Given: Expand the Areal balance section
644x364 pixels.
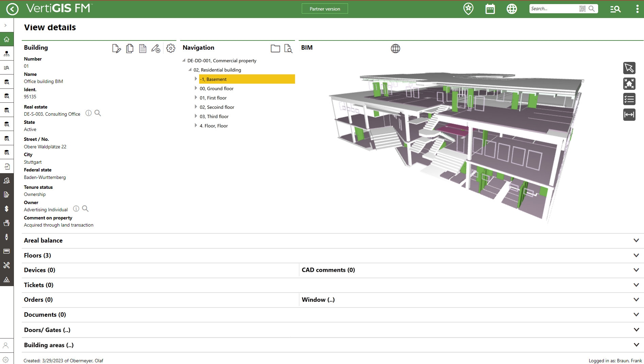Looking at the screenshot, I should 636,241.
